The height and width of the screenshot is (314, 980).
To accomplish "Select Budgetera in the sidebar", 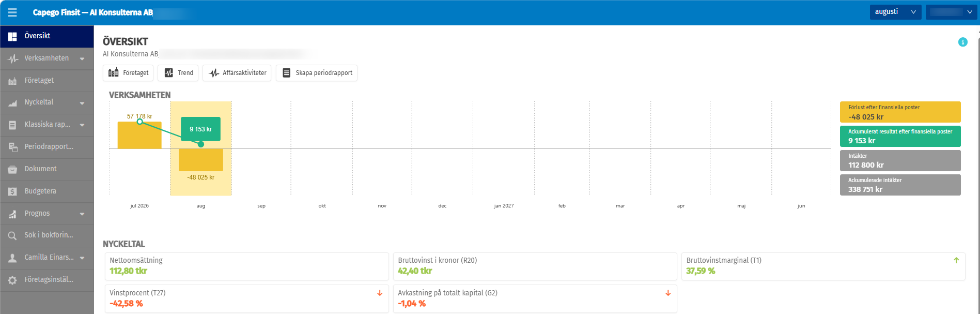I will (47, 191).
